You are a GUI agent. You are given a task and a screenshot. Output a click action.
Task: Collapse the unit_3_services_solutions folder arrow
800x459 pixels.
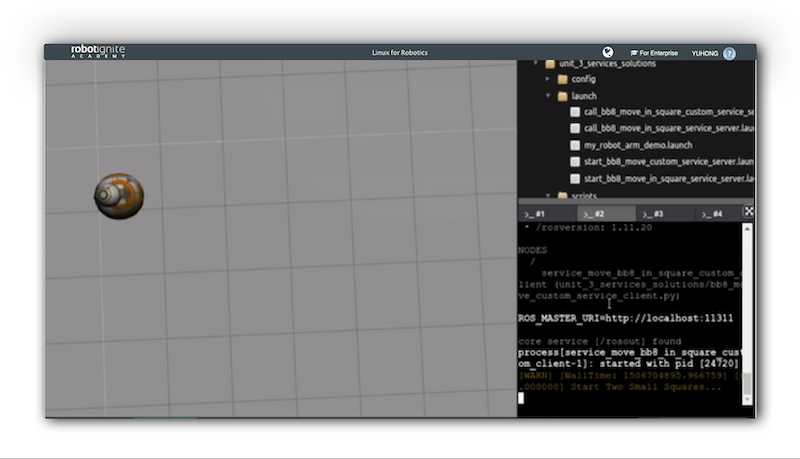[x=535, y=63]
